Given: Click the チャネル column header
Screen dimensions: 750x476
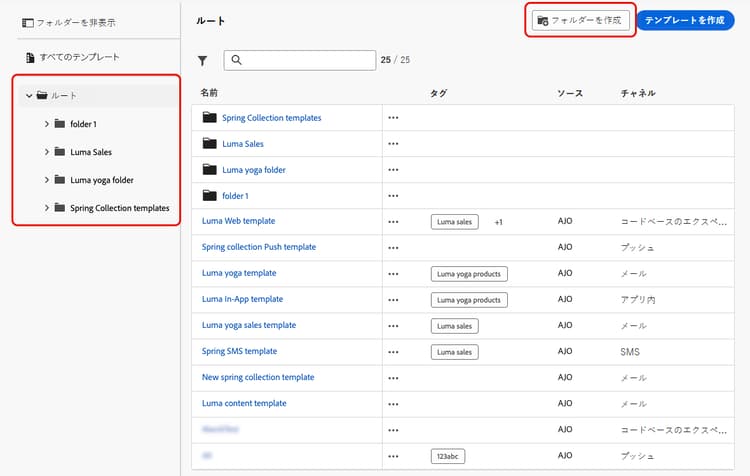Looking at the screenshot, I should coord(638,93).
